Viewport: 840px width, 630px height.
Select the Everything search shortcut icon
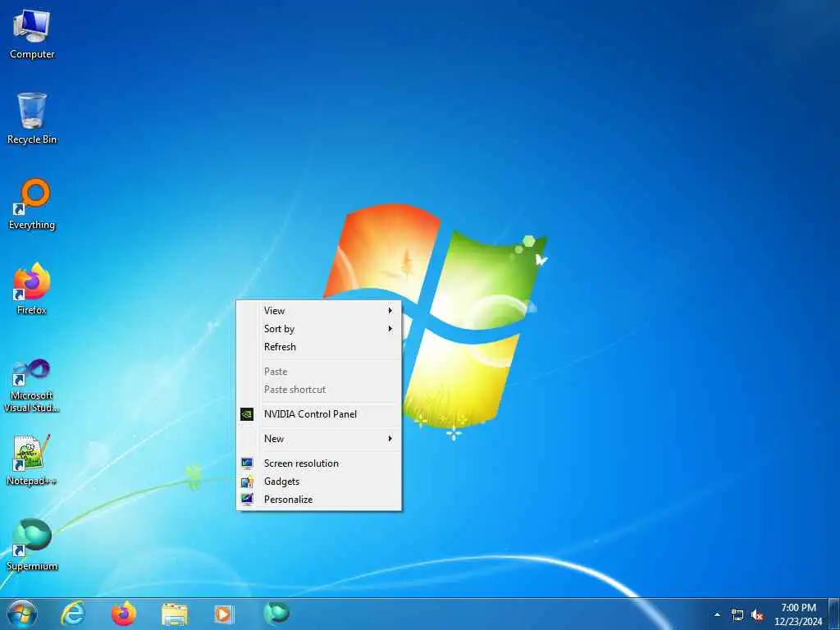click(x=32, y=204)
